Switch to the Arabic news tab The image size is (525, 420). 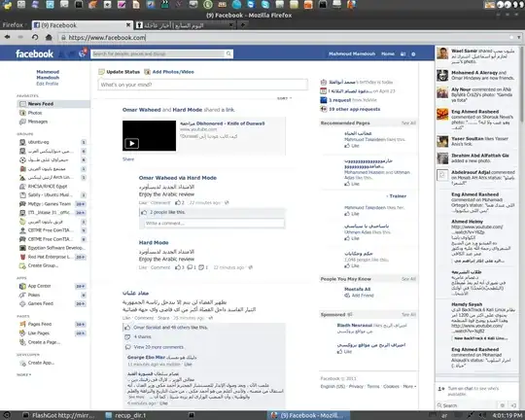click(185, 25)
